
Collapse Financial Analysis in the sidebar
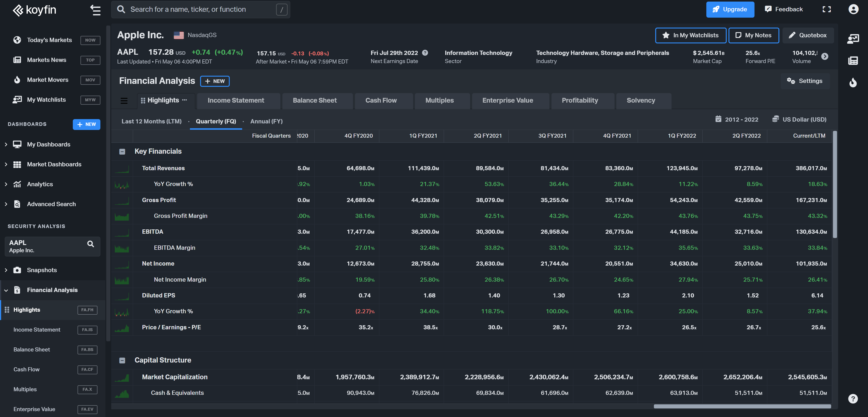coord(6,290)
